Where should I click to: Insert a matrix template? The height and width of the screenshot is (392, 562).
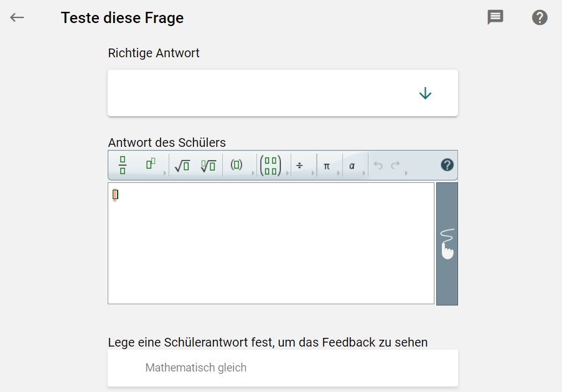(271, 166)
